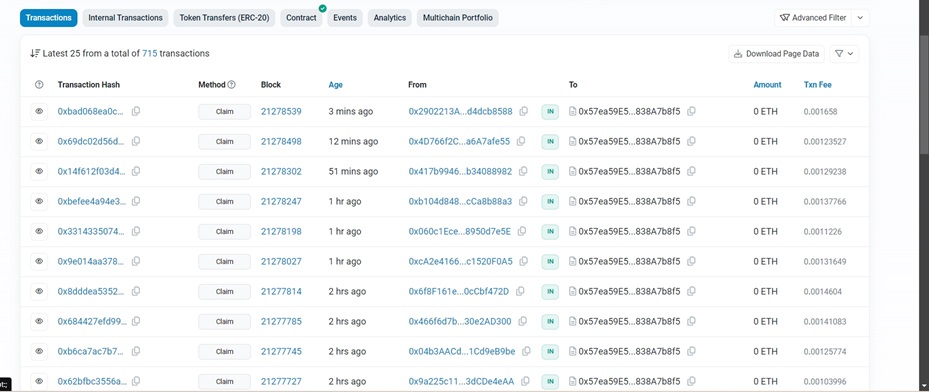
Task: Click the eye preview for transaction 0xbad068ea0c
Action: [39, 111]
